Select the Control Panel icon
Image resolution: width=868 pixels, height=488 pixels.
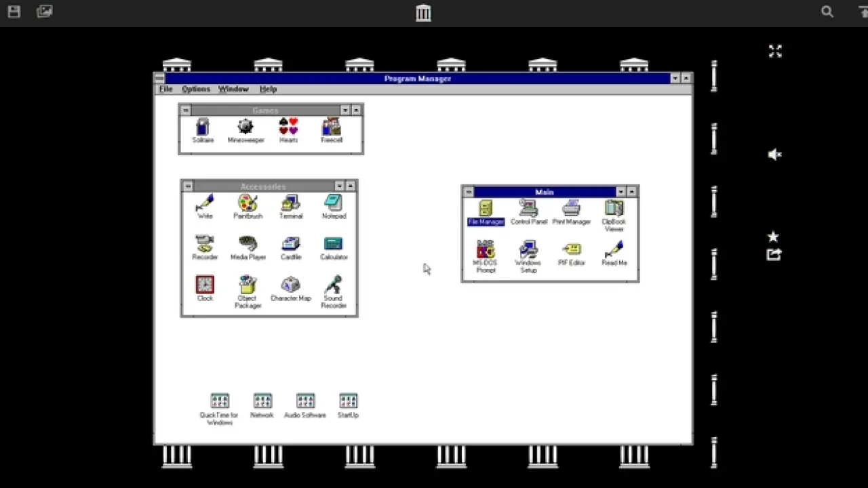coord(528,209)
